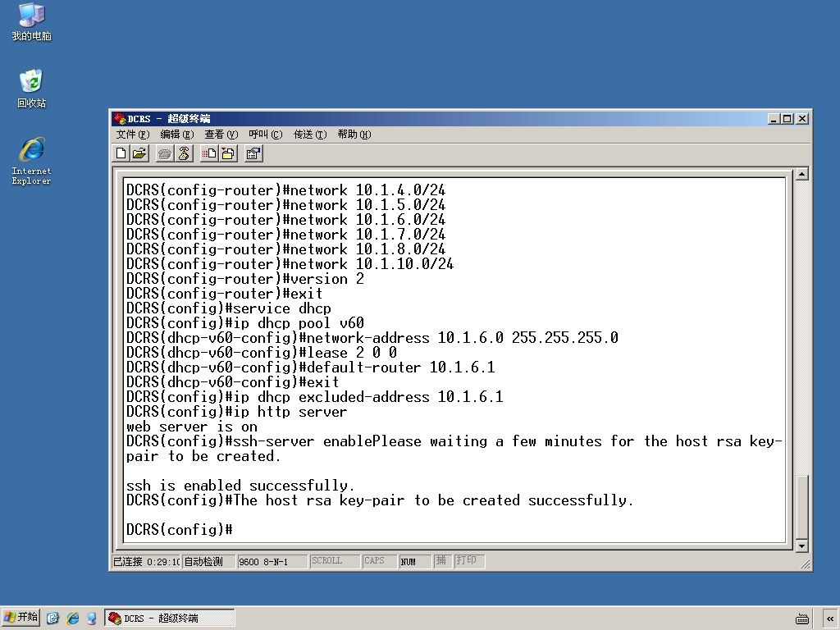Click the 'ip dhcp pool v60' line
The width and height of the screenshot is (840, 630).
[244, 323]
